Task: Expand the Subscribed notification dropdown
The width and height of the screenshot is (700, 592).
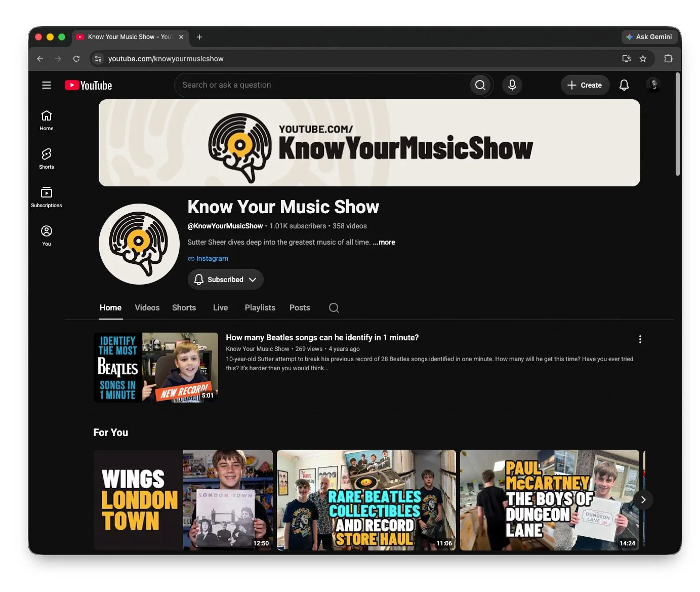Action: click(x=226, y=280)
